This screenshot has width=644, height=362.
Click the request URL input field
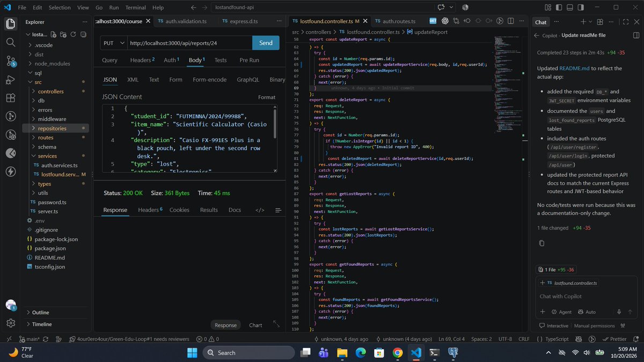pyautogui.click(x=189, y=43)
